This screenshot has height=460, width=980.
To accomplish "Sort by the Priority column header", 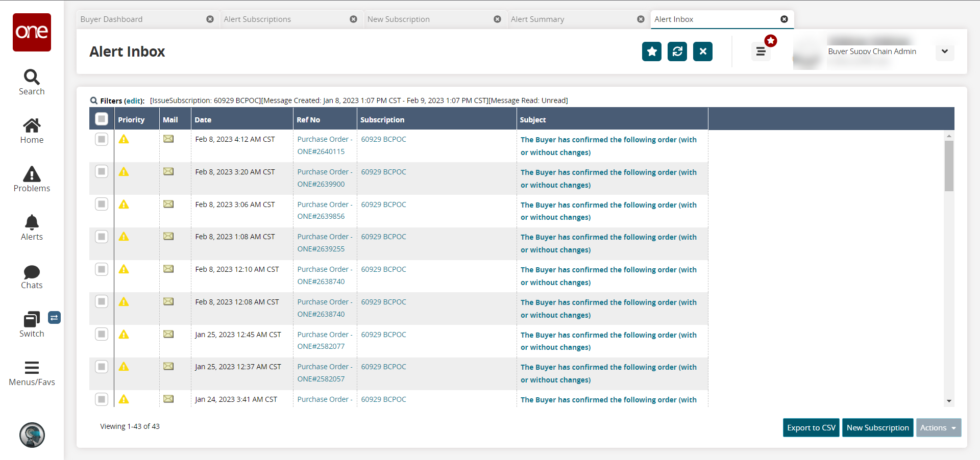I will point(137,119).
